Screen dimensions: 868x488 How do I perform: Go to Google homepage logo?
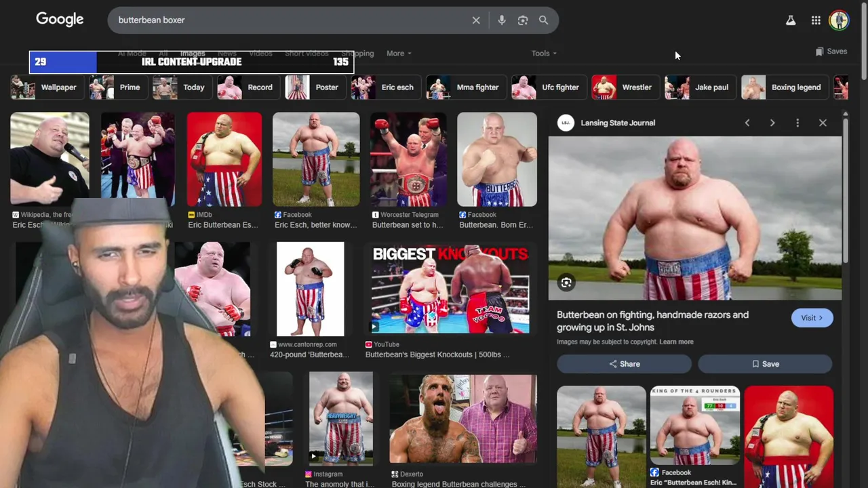60,20
